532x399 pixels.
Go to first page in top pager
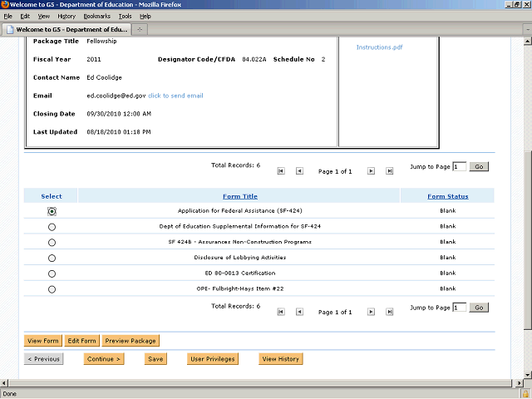(281, 171)
